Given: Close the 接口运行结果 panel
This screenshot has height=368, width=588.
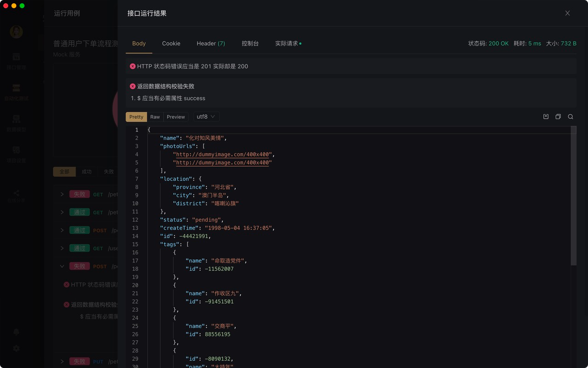Looking at the screenshot, I should 567,13.
